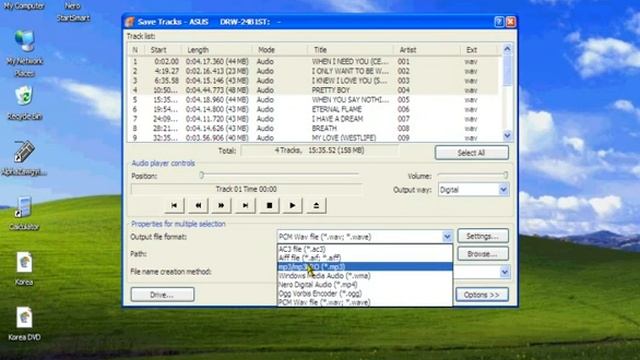This screenshot has height=360, width=640.
Task: Open the dialog Help question-mark button
Action: [x=499, y=22]
